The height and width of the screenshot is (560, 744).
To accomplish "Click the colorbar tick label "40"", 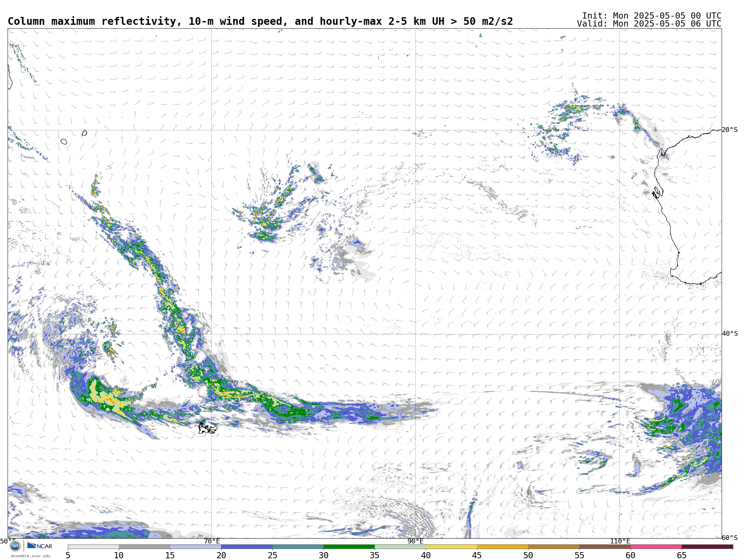I will point(426,555).
